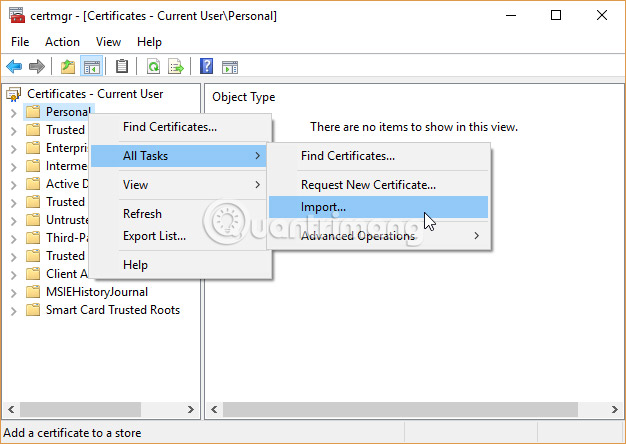Click the Intermediate folder icon
This screenshot has height=444, width=626.
pyautogui.click(x=33, y=166)
